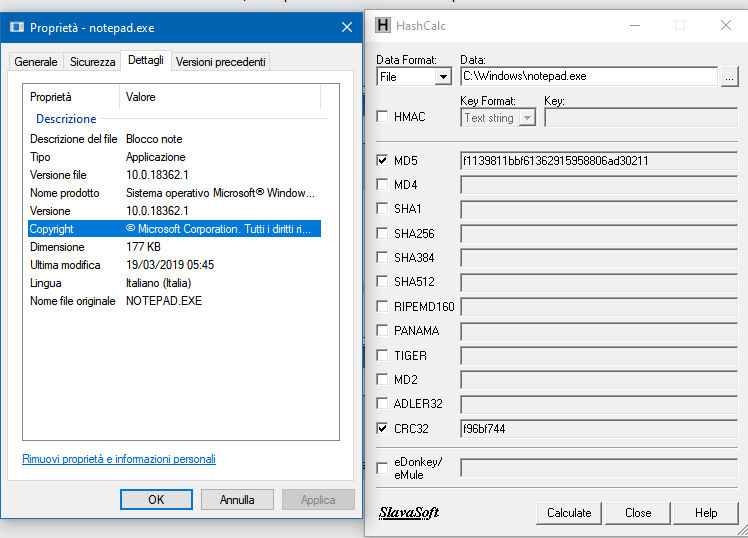Click the empty SHA256 result field
Viewport: 748px width, 538px height.
(x=599, y=234)
